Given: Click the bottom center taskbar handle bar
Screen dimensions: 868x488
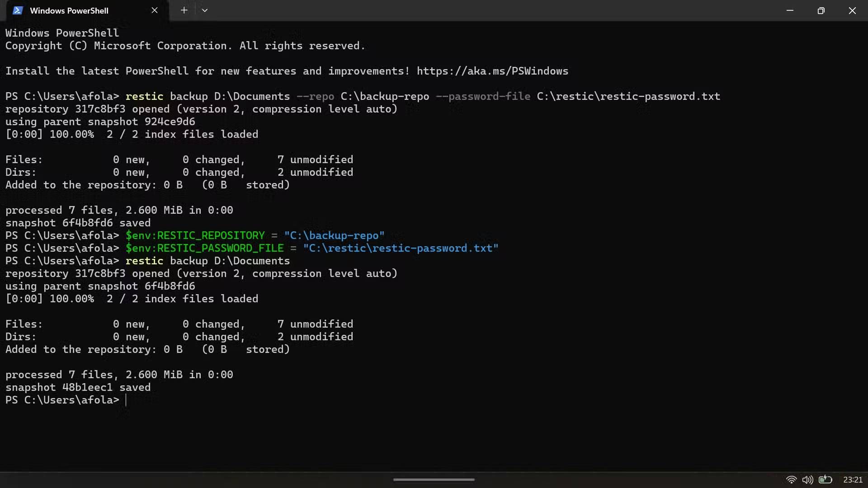Looking at the screenshot, I should coord(434,479).
